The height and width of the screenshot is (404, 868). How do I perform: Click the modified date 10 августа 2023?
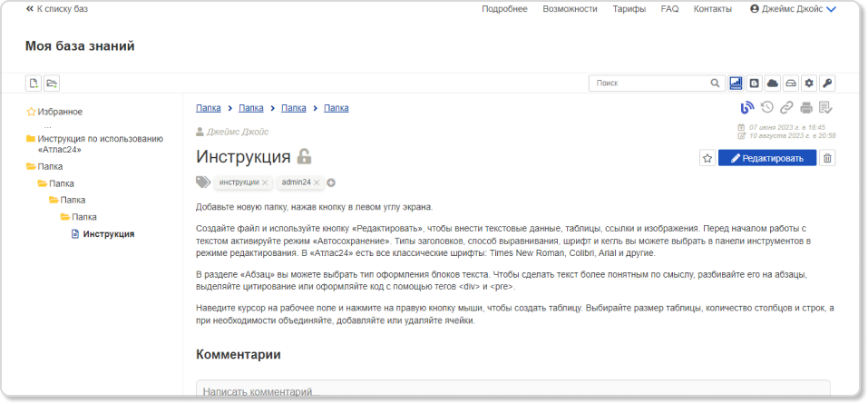point(792,136)
